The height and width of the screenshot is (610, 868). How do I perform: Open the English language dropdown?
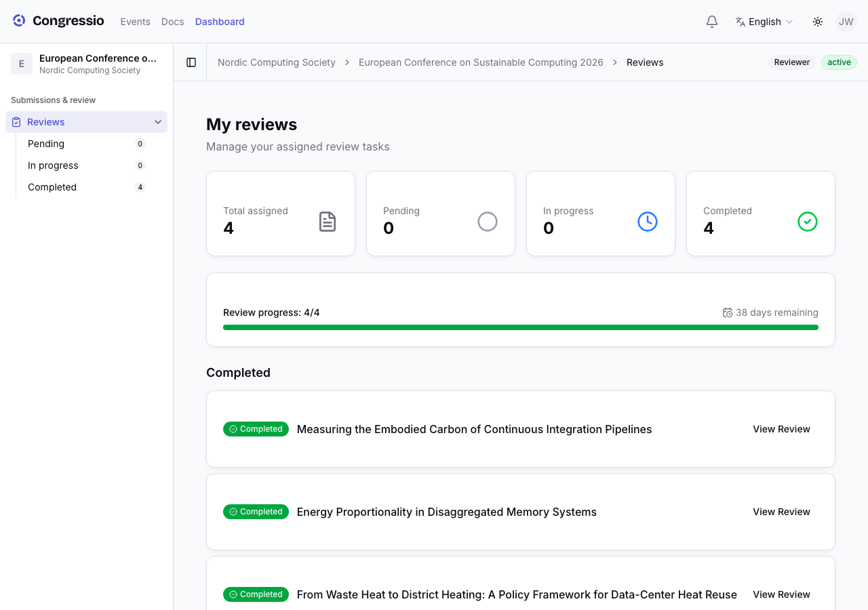tap(764, 22)
